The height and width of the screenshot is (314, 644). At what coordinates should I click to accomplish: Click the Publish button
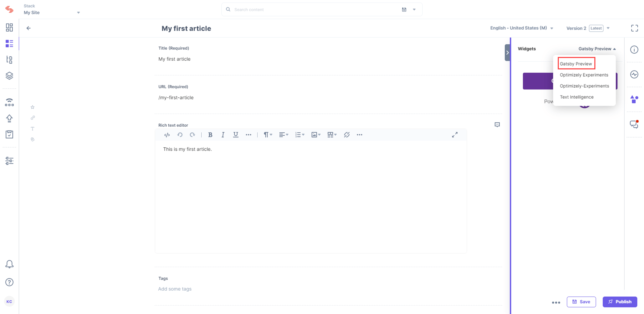620,302
